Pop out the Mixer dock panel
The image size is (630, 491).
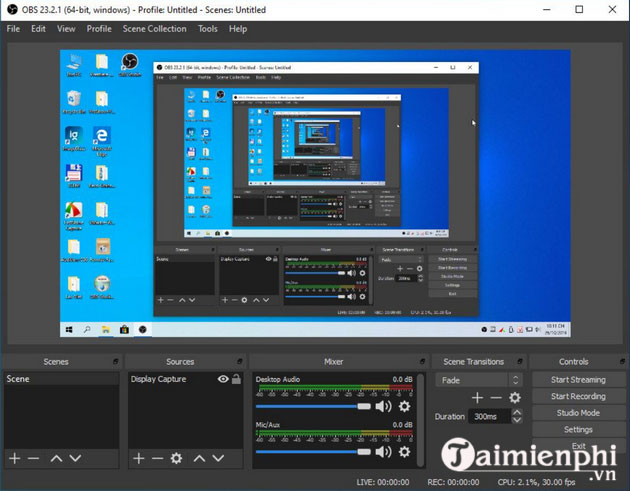click(x=422, y=361)
